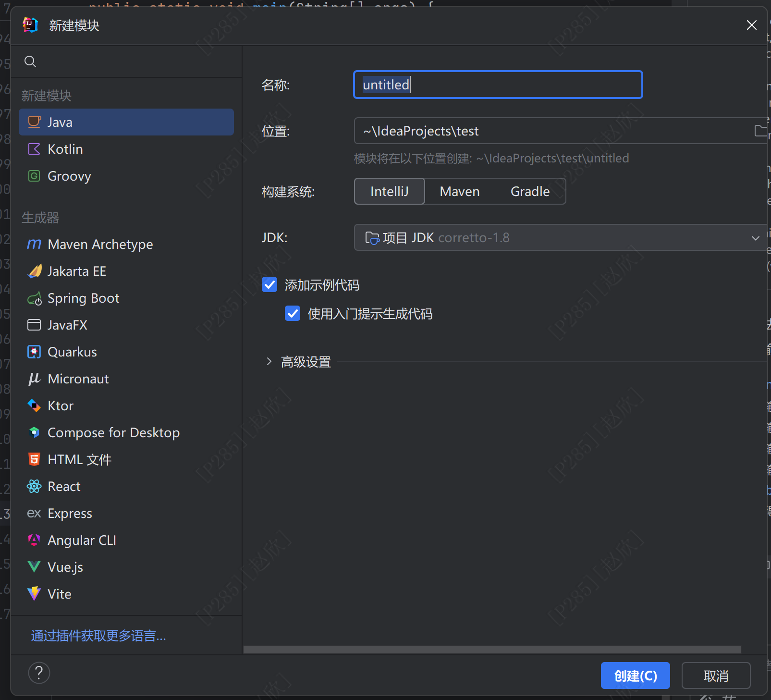
Task: Choose Compose for Desktop generator
Action: pyautogui.click(x=126, y=432)
